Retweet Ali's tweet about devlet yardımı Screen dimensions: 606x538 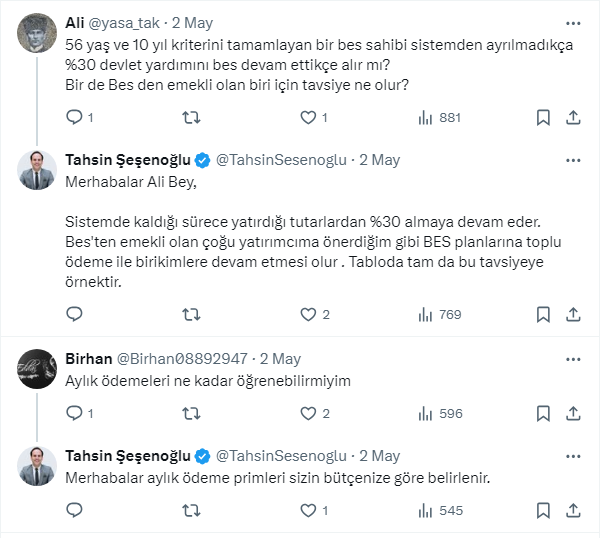188,117
